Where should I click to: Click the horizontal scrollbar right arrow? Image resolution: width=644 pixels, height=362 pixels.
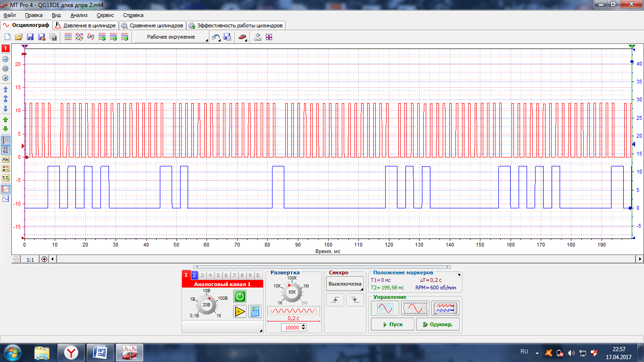click(640, 259)
